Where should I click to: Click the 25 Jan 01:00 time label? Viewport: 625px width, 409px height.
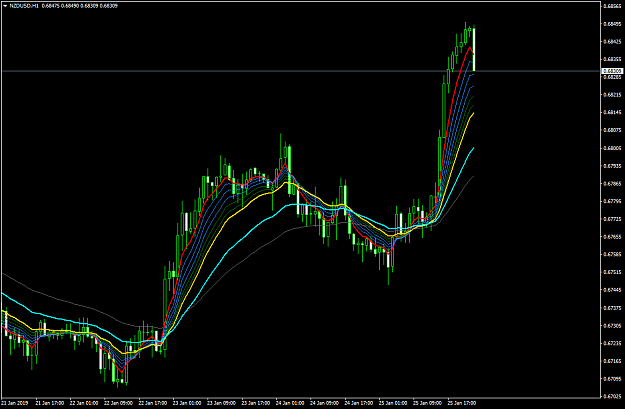click(393, 403)
